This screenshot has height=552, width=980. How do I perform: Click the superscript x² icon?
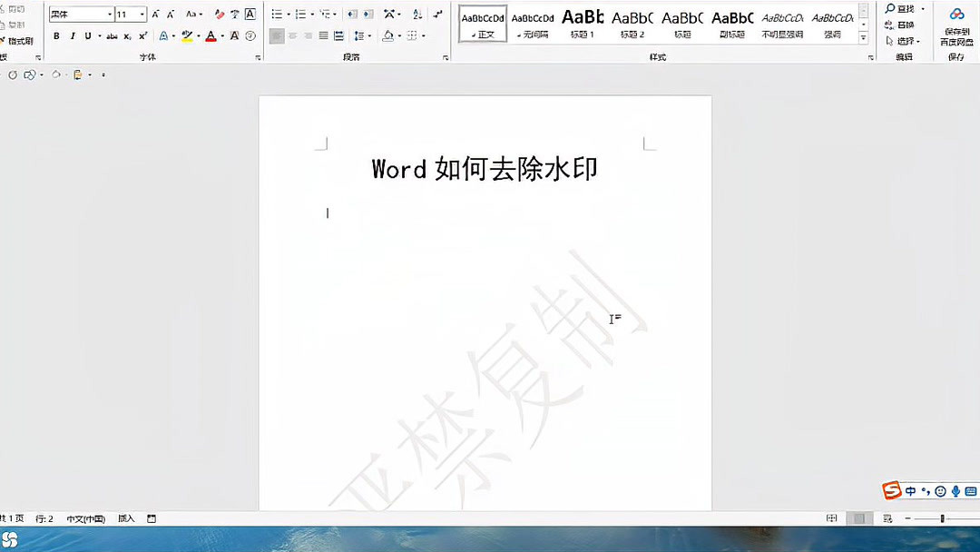[x=142, y=35]
